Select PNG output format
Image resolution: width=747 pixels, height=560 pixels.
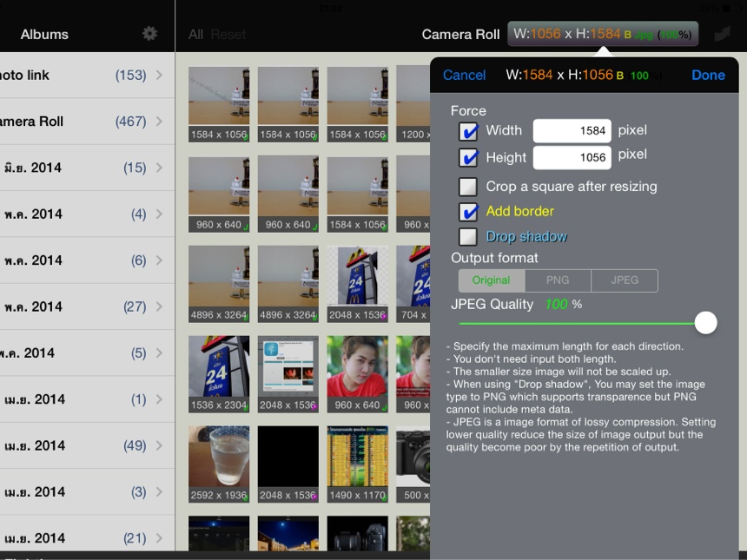click(x=558, y=280)
